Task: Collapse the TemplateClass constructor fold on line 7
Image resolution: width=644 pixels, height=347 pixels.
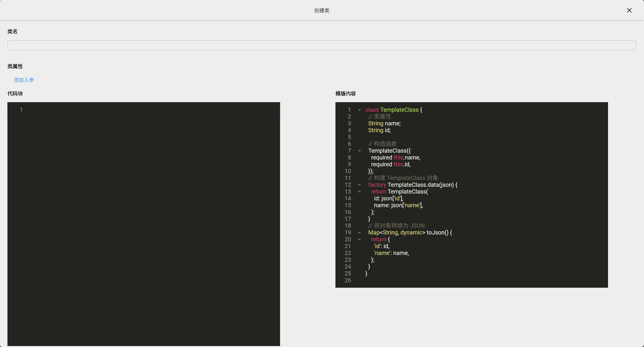Action: [359, 151]
